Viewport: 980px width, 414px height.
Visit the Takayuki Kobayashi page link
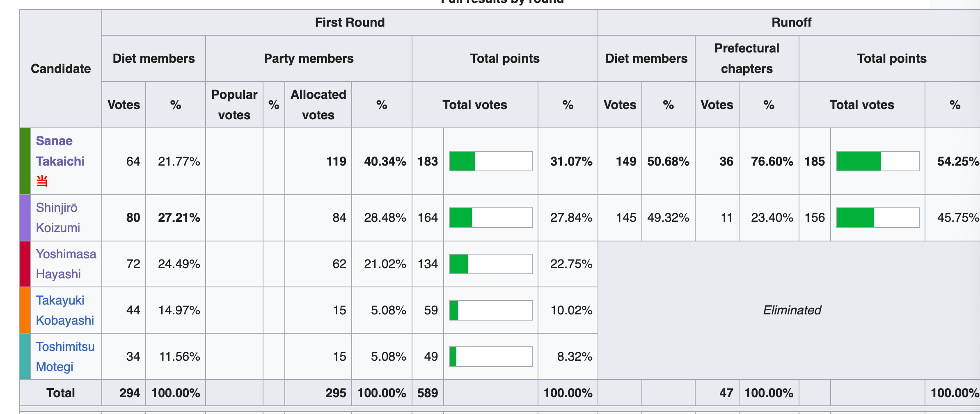coord(64,310)
